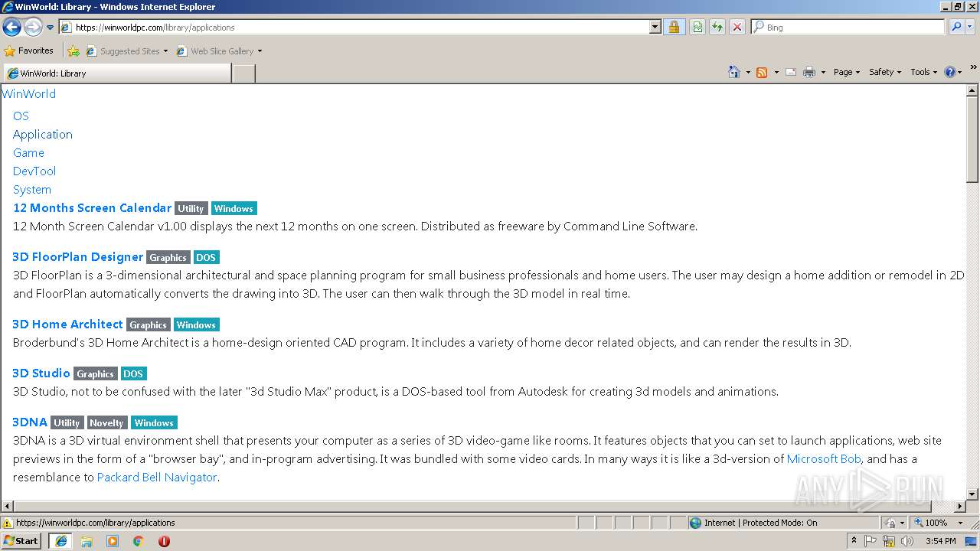Click the Utility tag beside 12 Months Calendar
980x551 pixels.
coord(191,208)
